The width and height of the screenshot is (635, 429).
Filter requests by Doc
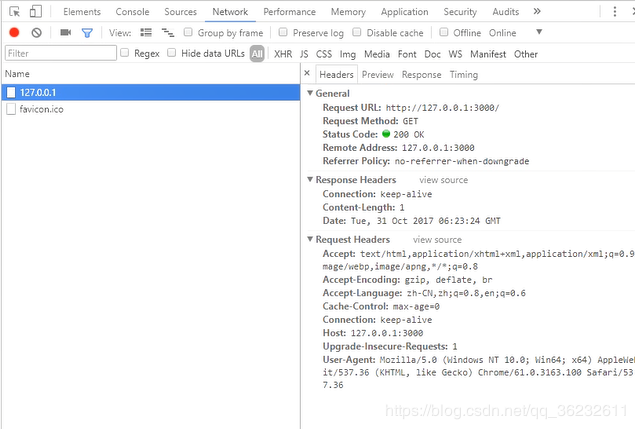pos(433,54)
